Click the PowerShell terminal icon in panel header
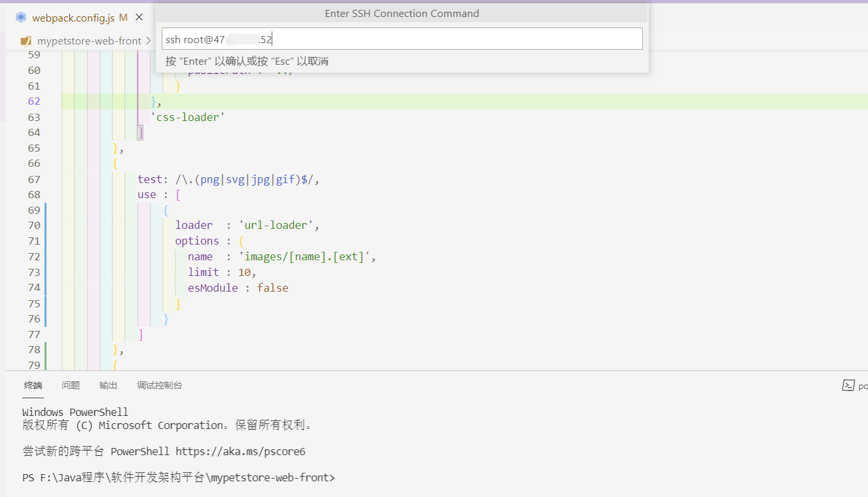This screenshot has height=497, width=868. pos(848,386)
